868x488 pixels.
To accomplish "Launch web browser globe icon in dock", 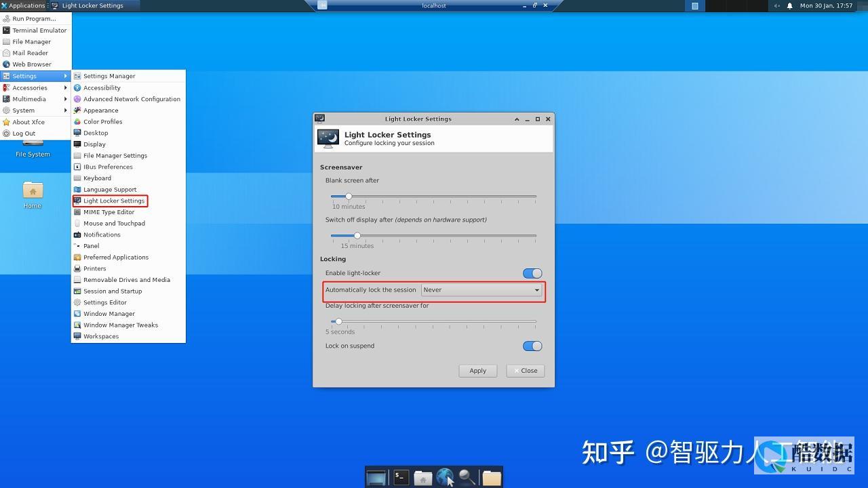I will coord(445,477).
